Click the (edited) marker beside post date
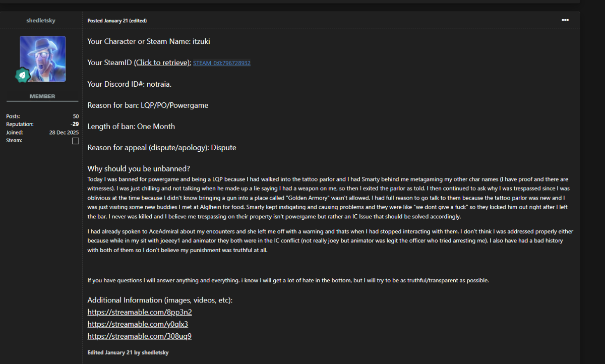 click(138, 21)
